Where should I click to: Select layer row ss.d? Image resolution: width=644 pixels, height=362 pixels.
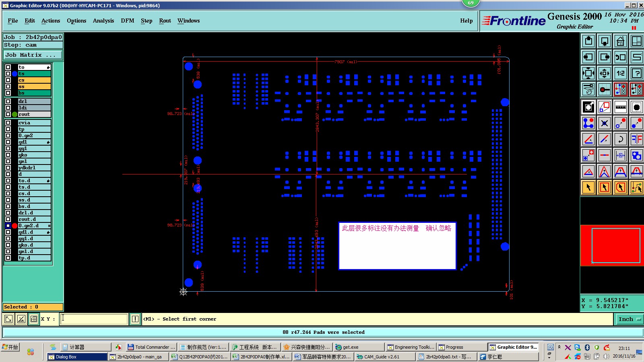pyautogui.click(x=34, y=200)
